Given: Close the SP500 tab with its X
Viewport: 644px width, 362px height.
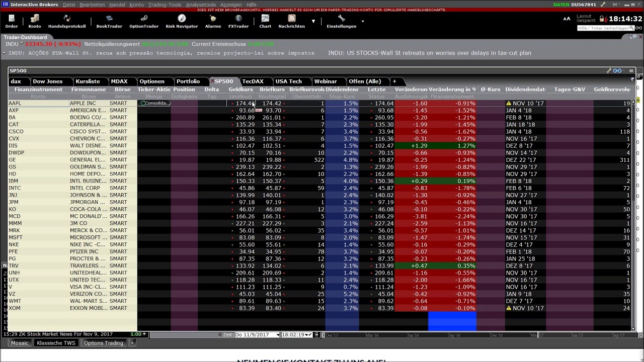Looking at the screenshot, I should coord(212,81).
